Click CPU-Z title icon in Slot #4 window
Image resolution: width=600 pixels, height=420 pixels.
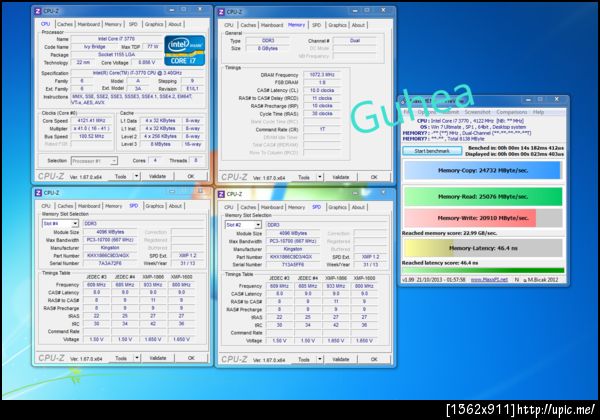38,192
